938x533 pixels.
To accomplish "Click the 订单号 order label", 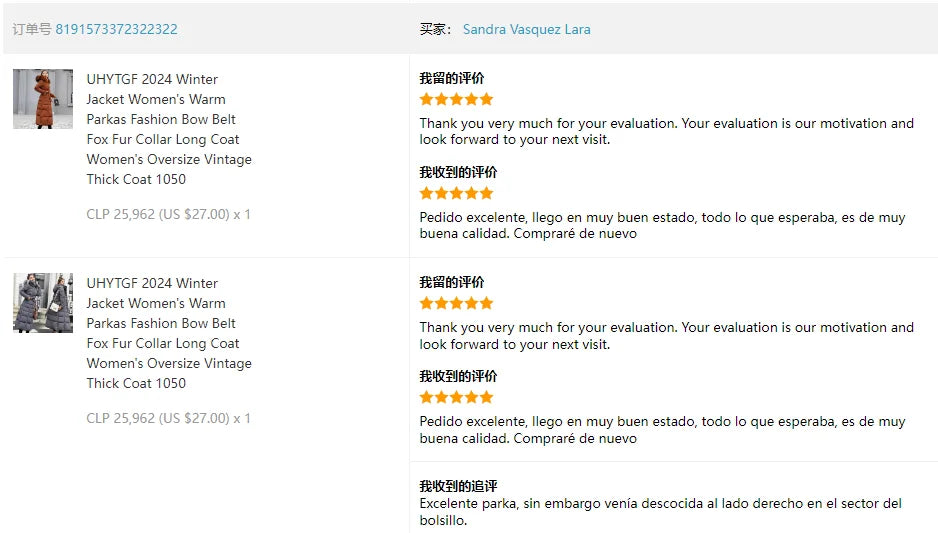I will point(32,29).
